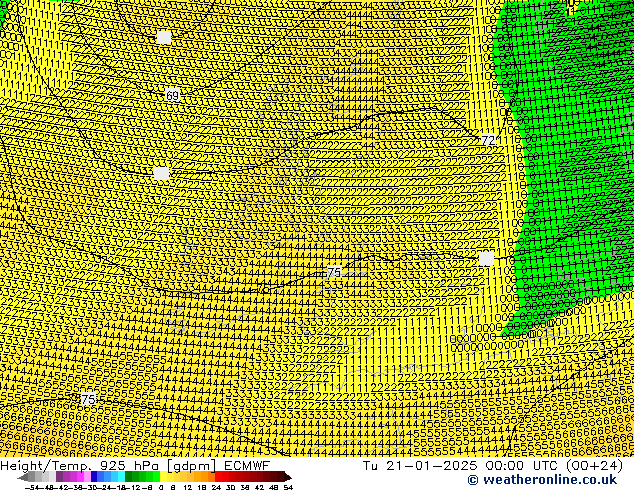Pick the bright magenta legend swatch
Image resolution: width=634 pixels, height=490 pixels.
pos(80,476)
